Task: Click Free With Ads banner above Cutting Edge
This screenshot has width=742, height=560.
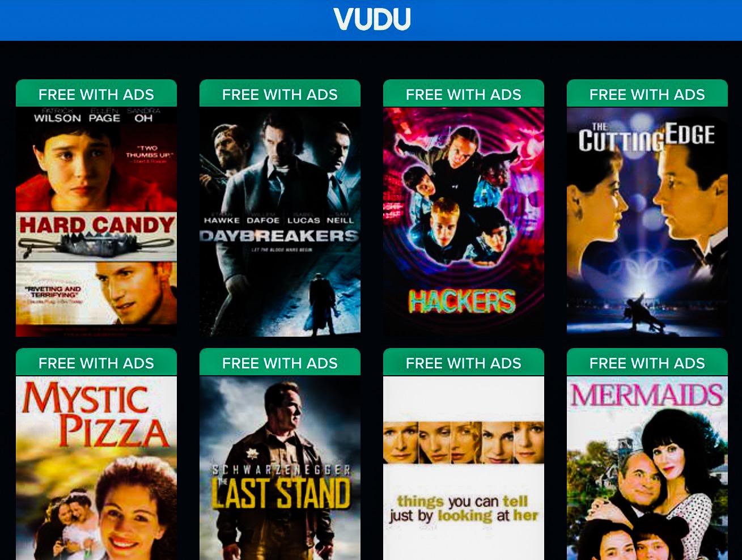Action: click(647, 94)
